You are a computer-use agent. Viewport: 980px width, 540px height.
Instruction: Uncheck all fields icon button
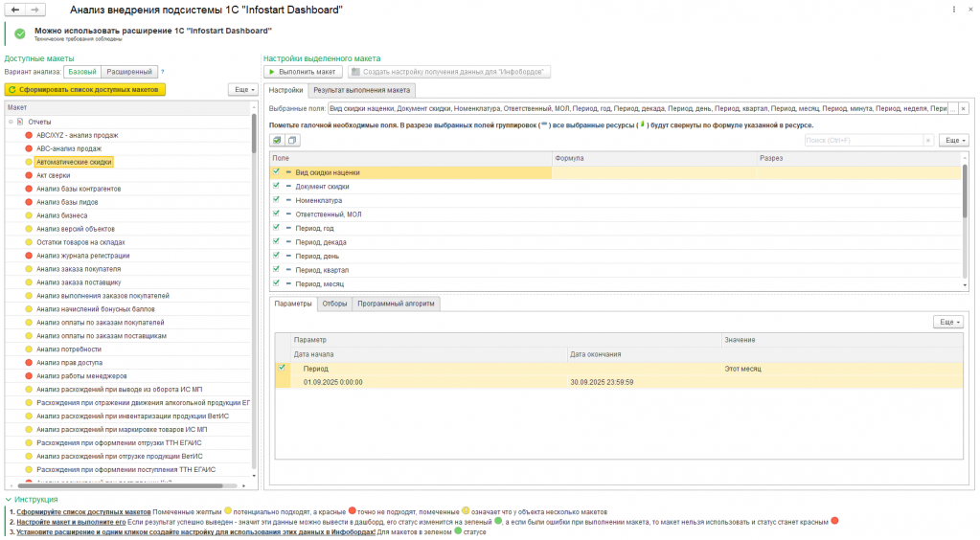[292, 140]
